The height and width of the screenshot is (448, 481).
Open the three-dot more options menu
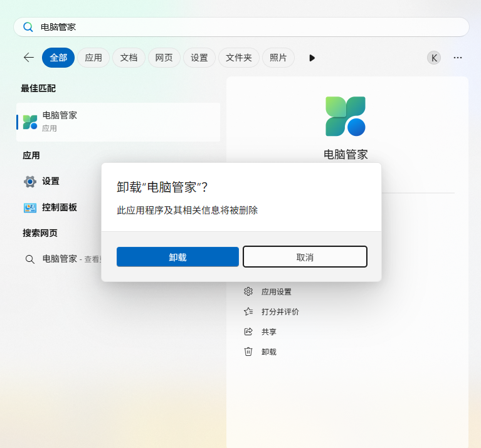(458, 58)
